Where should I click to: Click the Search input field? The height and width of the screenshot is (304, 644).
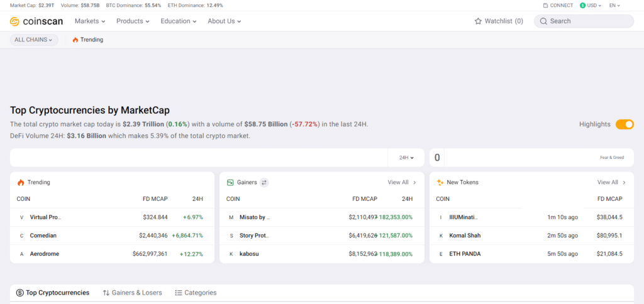[584, 21]
